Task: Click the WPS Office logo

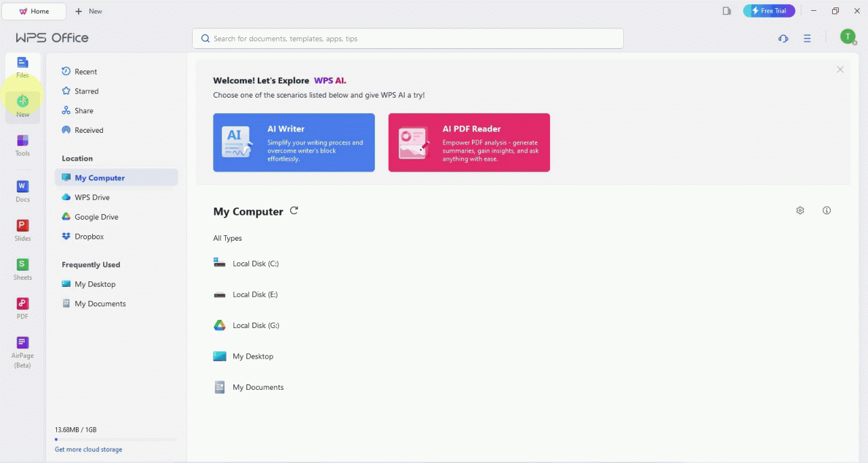Action: point(52,38)
